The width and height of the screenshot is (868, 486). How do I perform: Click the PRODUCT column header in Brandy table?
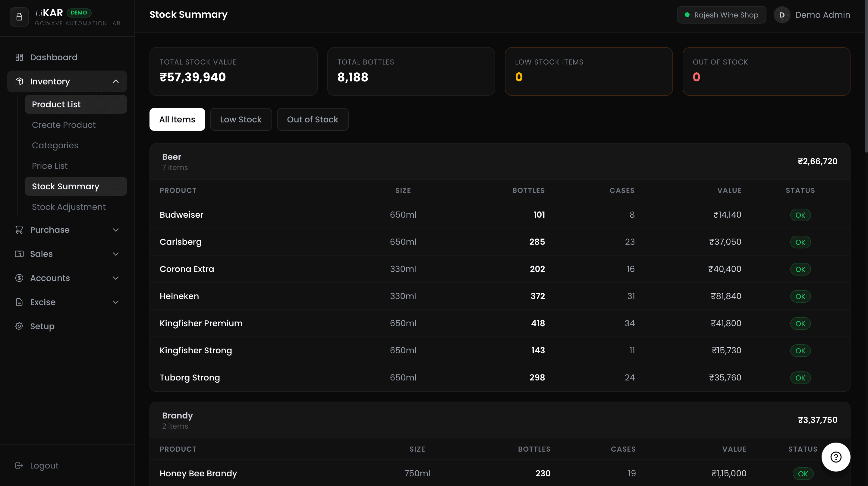tap(178, 449)
